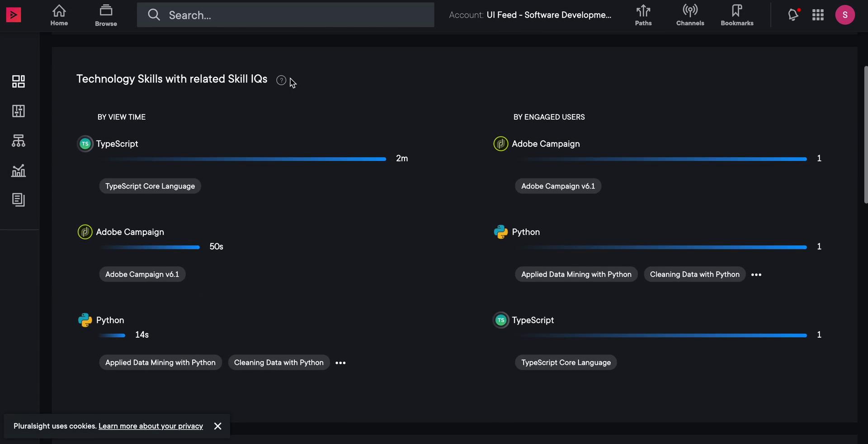Viewport: 868px width, 444px height.
Task: Click Python icon under By View Time
Action: 85,320
